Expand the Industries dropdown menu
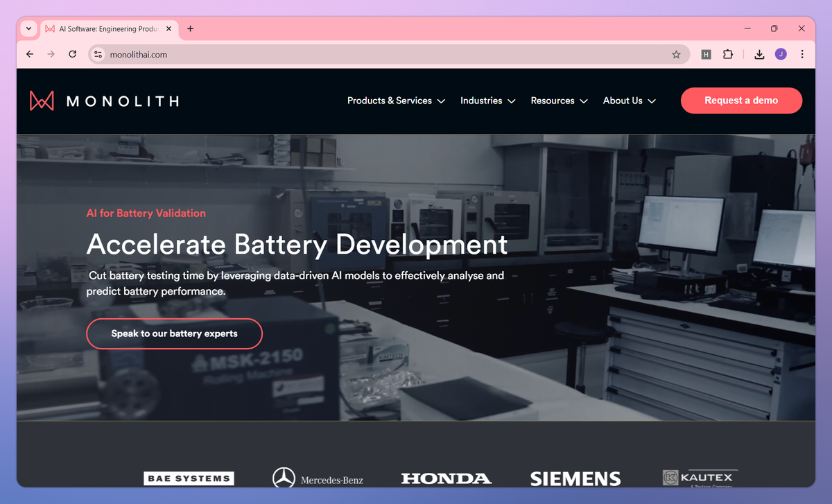This screenshot has width=832, height=504. point(488,101)
